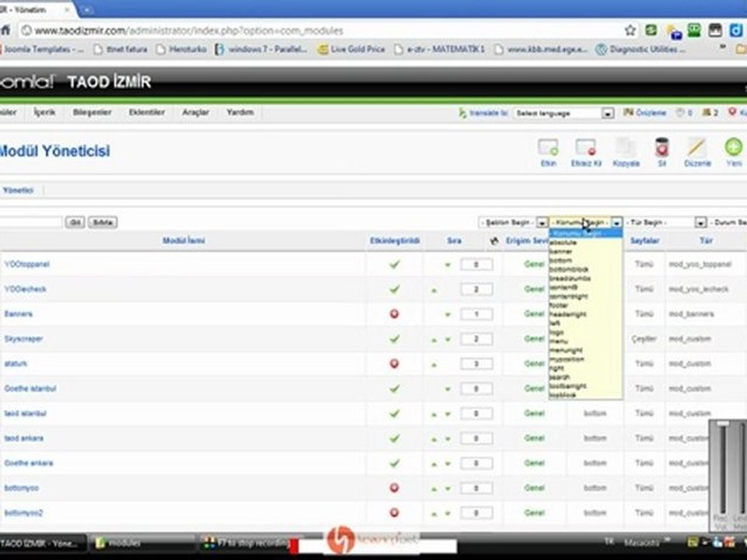Open the Tür Seçin dropdown
This screenshot has height=560, width=747.
(665, 222)
